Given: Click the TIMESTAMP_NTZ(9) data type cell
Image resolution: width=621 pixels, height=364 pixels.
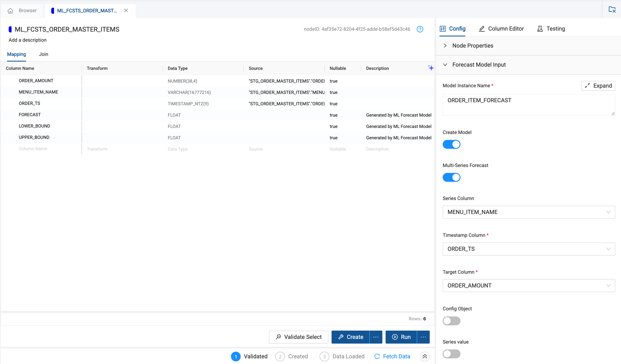Looking at the screenshot, I should pyautogui.click(x=188, y=104).
